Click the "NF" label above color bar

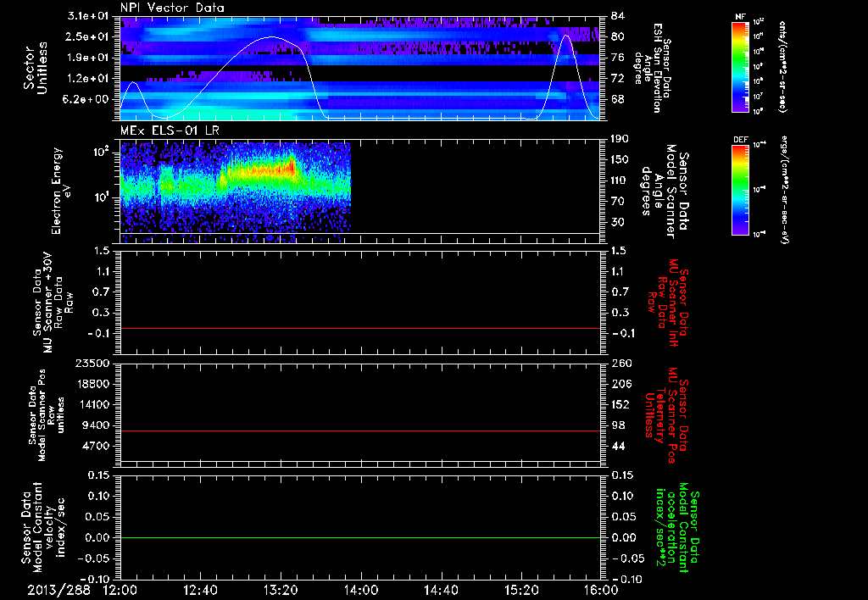coord(741,17)
